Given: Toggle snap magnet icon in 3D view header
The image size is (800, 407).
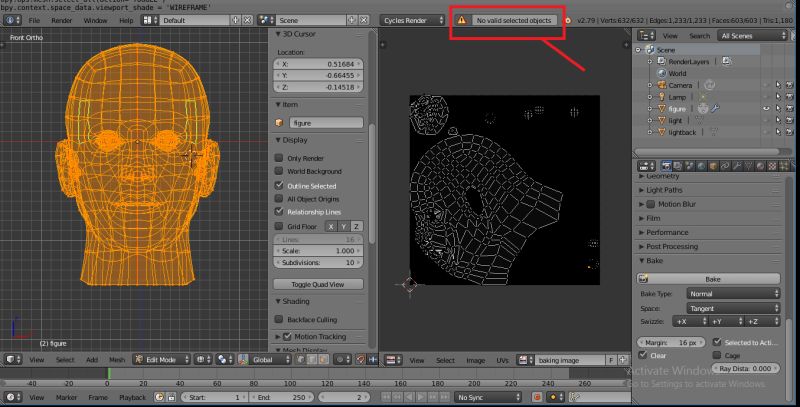Looking at the screenshot, I should point(361,360).
